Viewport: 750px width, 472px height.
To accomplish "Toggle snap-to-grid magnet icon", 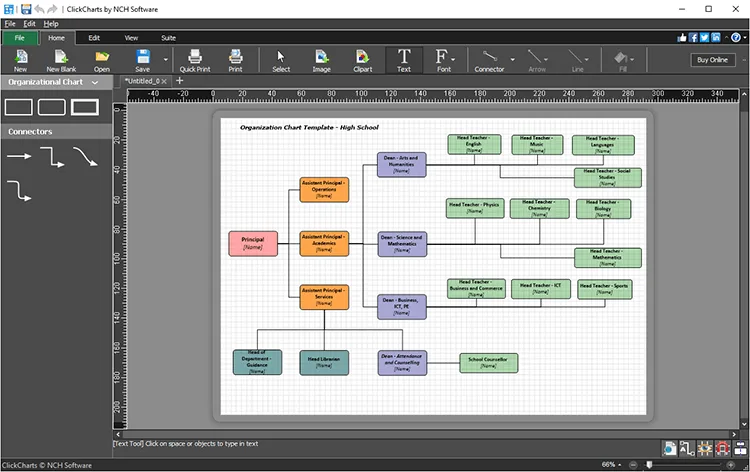I will pos(722,449).
